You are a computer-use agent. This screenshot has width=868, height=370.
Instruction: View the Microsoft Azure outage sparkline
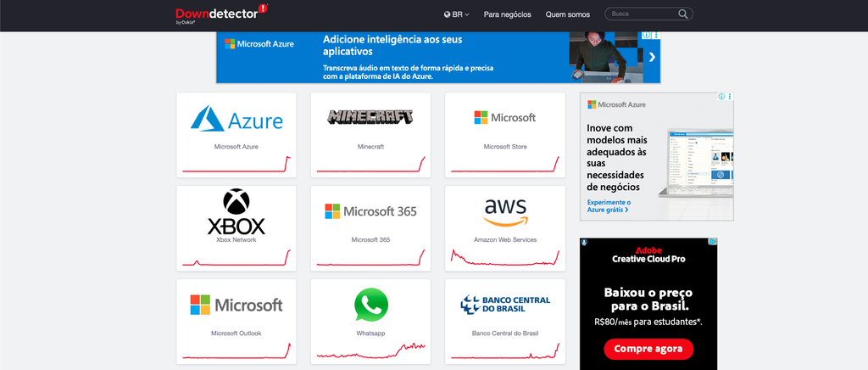point(236,165)
